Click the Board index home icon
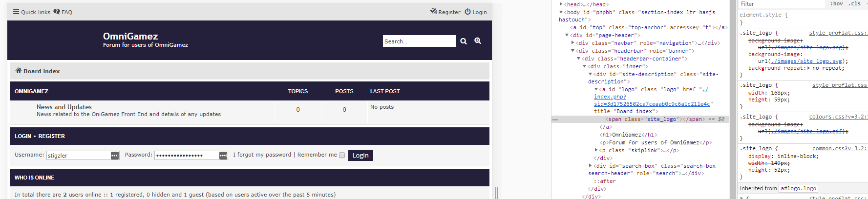868x199 pixels. click(19, 71)
